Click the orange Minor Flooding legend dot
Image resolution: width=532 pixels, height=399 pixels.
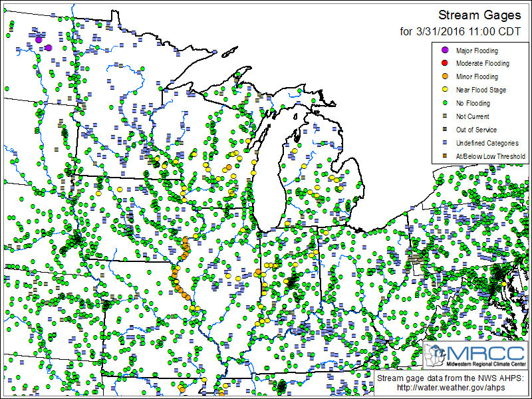coord(445,76)
